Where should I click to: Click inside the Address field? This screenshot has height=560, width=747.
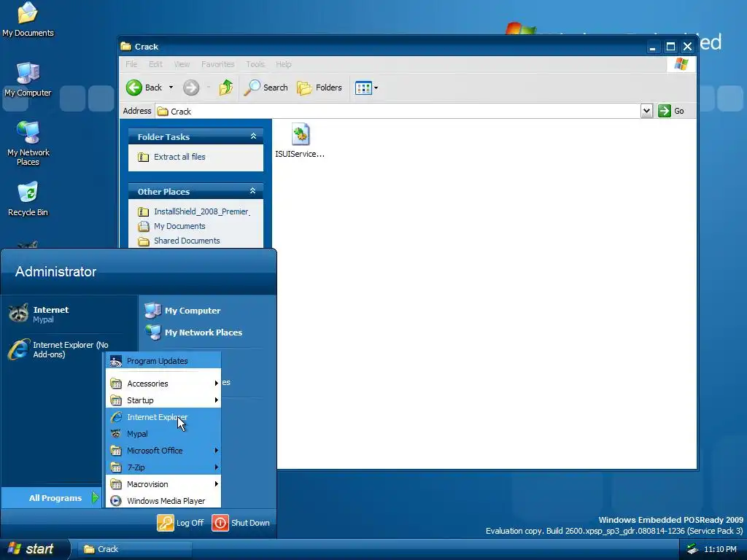(398, 111)
